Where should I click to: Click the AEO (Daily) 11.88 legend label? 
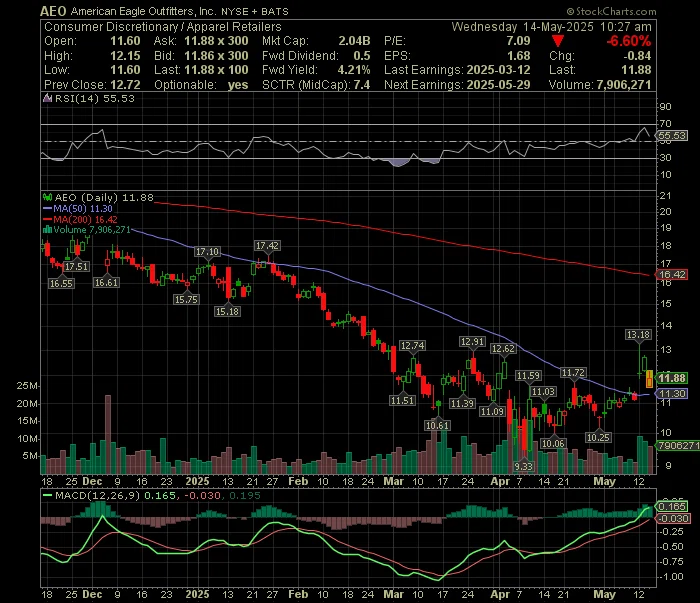[104, 197]
